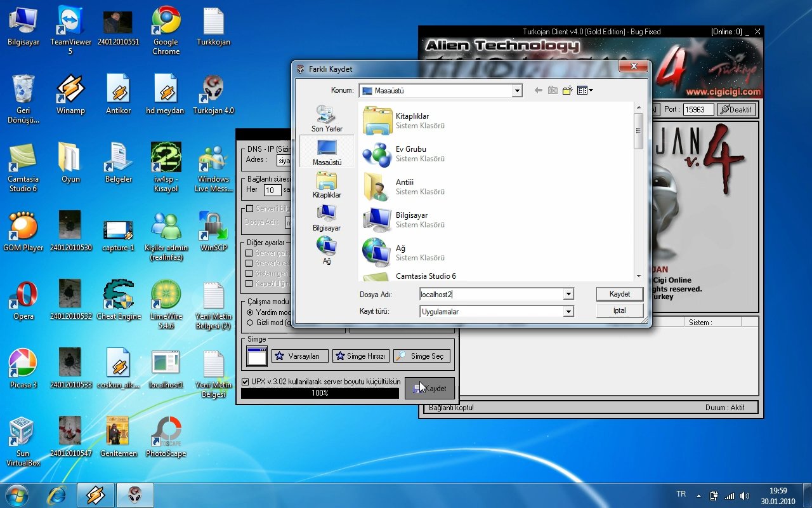Create a new folder in save dialog
Screen dimensions: 812x508
pyautogui.click(x=568, y=91)
